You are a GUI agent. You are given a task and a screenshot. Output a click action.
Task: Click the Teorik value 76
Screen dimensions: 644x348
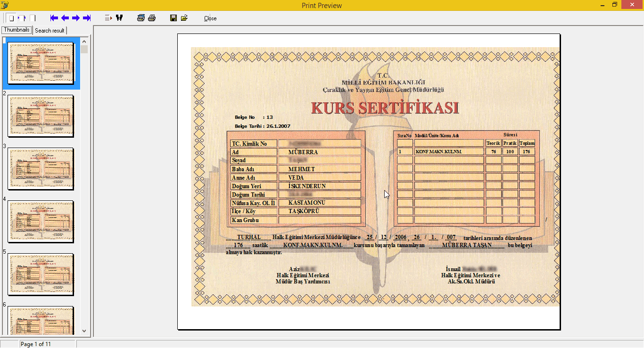(493, 152)
